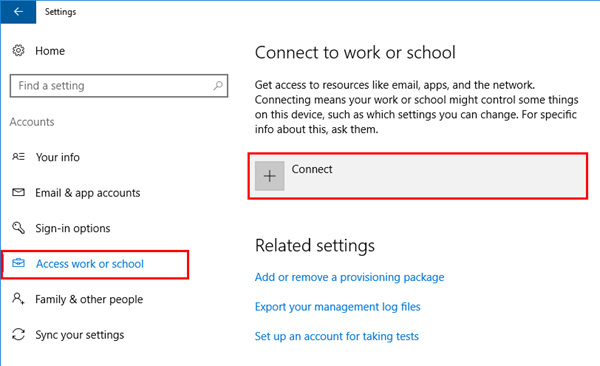Open Family & other people
This screenshot has height=366, width=600.
click(89, 299)
